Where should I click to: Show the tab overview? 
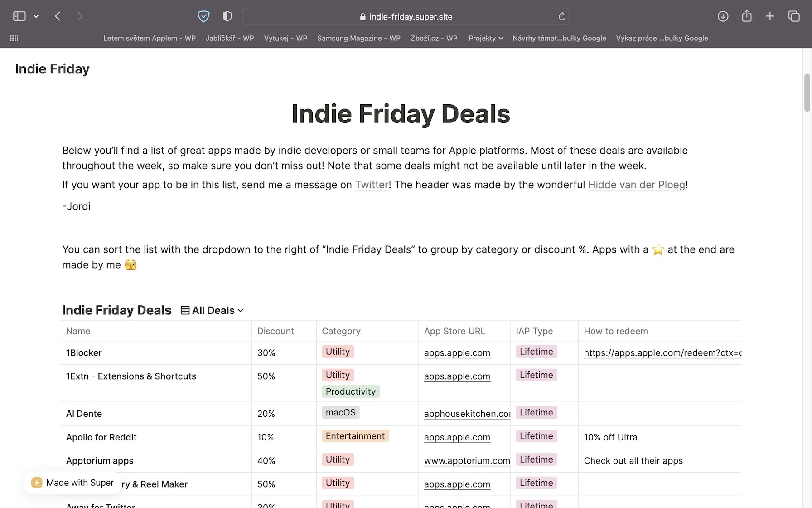(x=794, y=16)
